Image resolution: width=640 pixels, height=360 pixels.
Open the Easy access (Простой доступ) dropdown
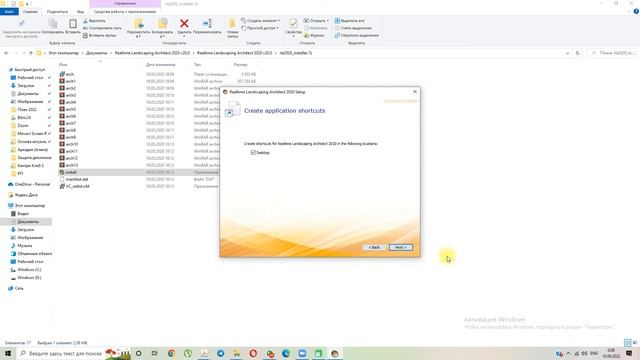[260, 28]
